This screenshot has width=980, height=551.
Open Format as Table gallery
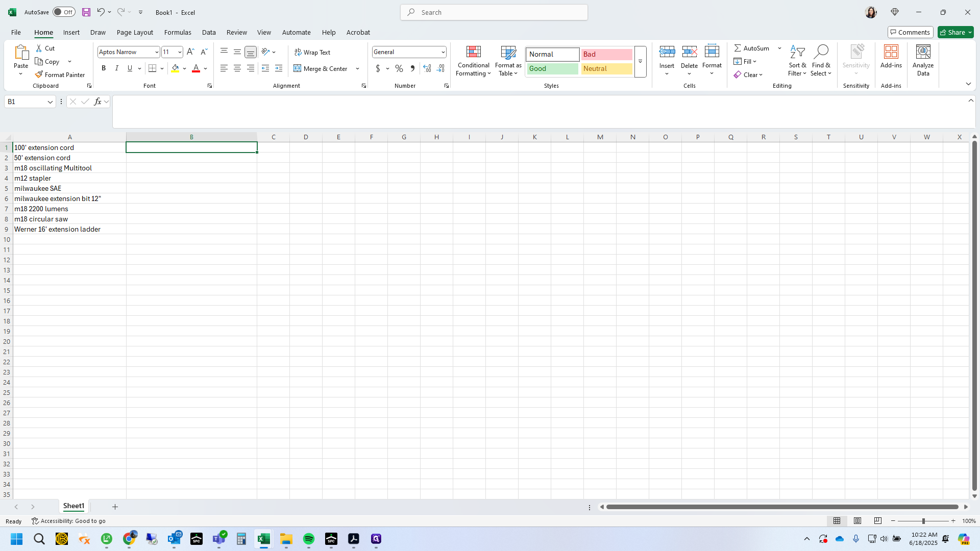[x=508, y=61]
